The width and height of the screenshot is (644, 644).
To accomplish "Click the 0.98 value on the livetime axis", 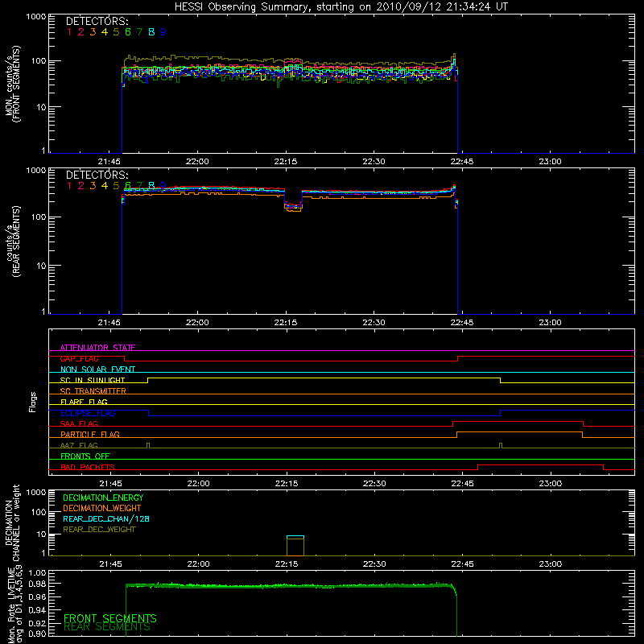I will (x=37, y=584).
